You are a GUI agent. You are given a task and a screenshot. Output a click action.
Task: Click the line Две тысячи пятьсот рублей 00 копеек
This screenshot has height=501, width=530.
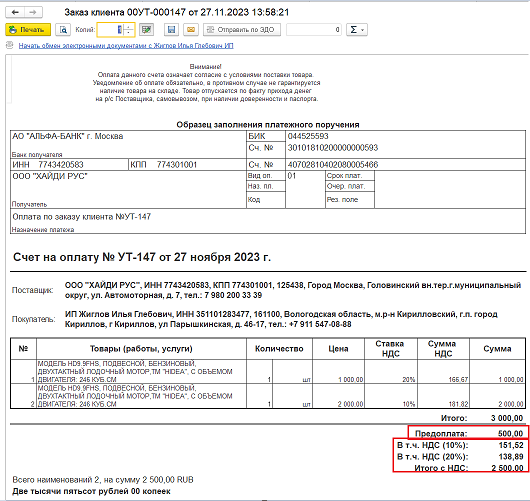click(x=91, y=491)
